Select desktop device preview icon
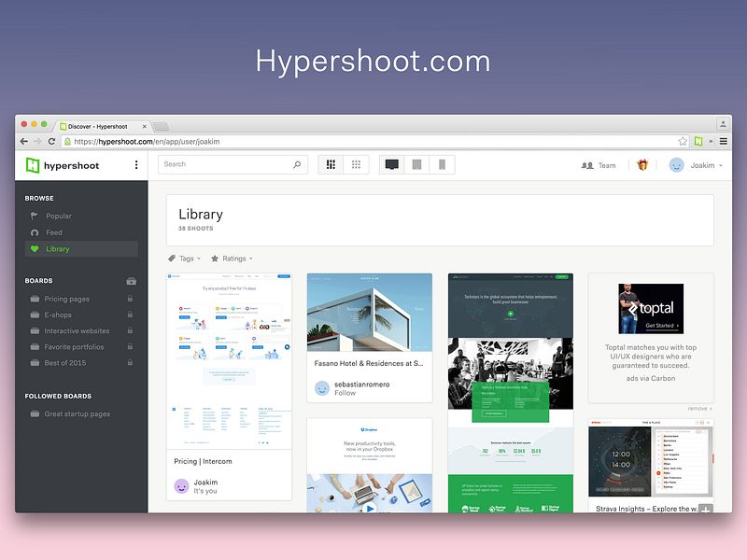The height and width of the screenshot is (560, 747). [x=391, y=164]
